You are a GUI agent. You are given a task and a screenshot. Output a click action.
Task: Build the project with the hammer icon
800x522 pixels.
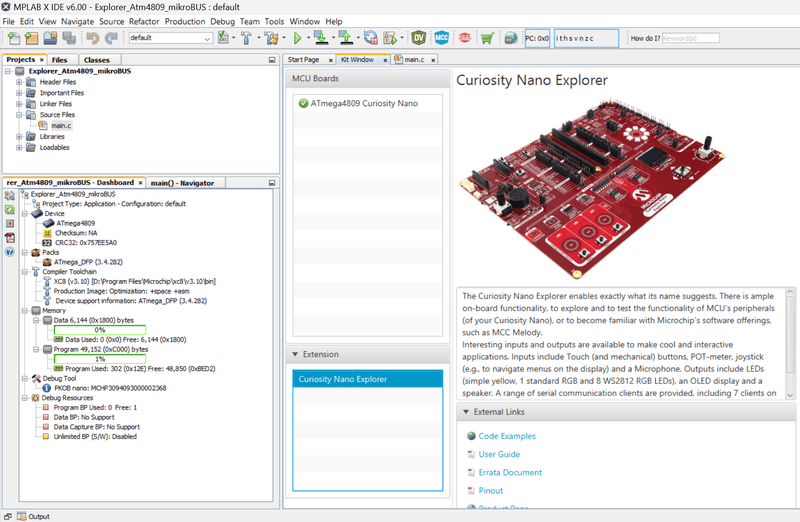coord(246,38)
